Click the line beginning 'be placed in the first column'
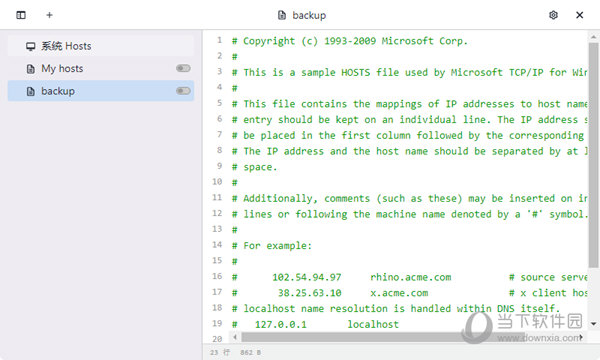Image resolution: width=600 pixels, height=360 pixels. (x=408, y=135)
